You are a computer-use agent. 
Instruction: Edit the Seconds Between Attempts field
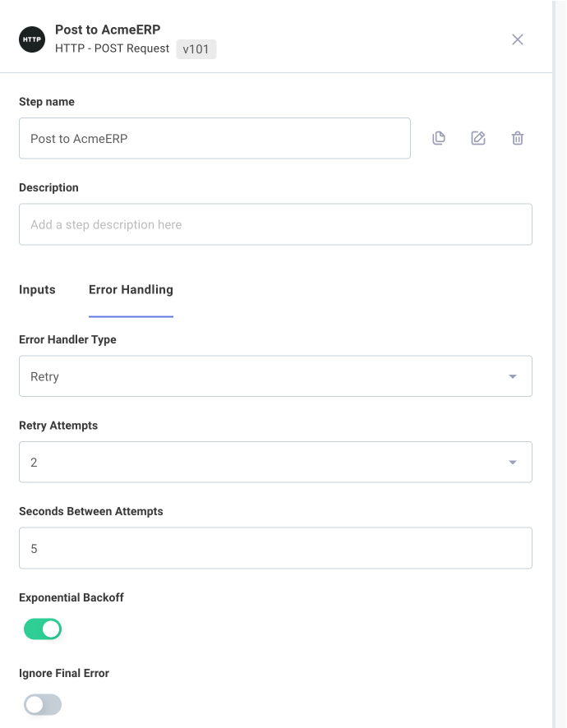tap(275, 548)
